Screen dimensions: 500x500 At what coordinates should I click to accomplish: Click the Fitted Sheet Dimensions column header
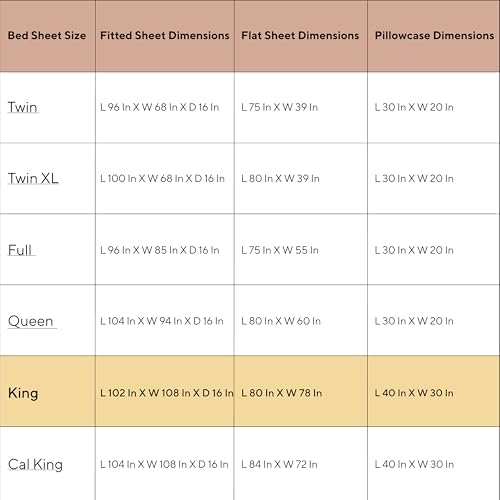pyautogui.click(x=165, y=35)
